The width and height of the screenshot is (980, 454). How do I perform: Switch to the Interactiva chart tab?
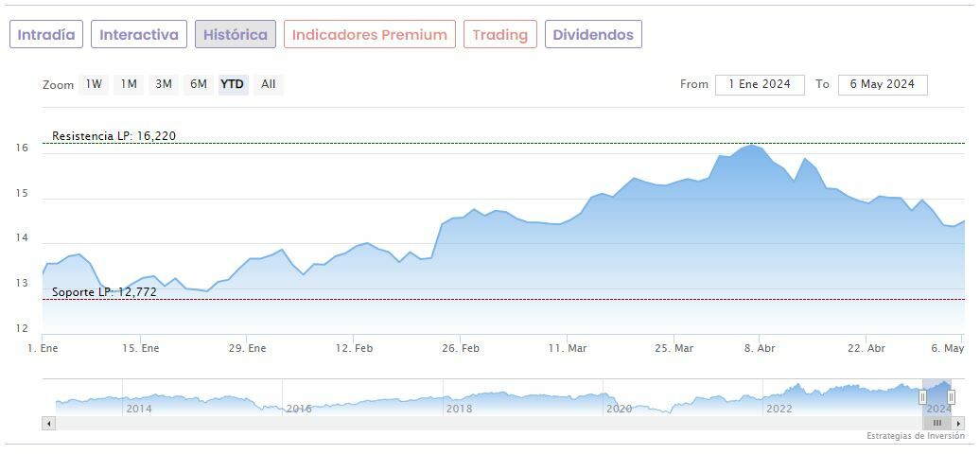[139, 35]
